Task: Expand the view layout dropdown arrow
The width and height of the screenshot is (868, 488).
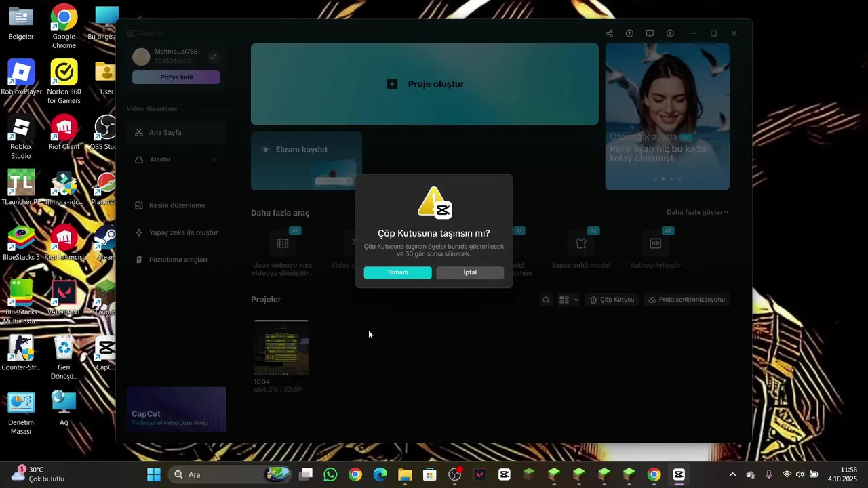Action: 576,300
